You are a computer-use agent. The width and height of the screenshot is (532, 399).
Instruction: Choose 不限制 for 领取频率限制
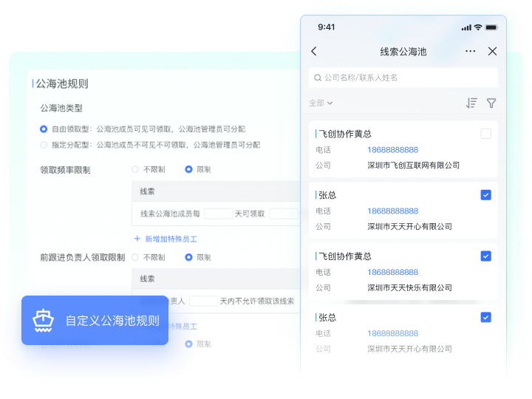[x=135, y=169]
